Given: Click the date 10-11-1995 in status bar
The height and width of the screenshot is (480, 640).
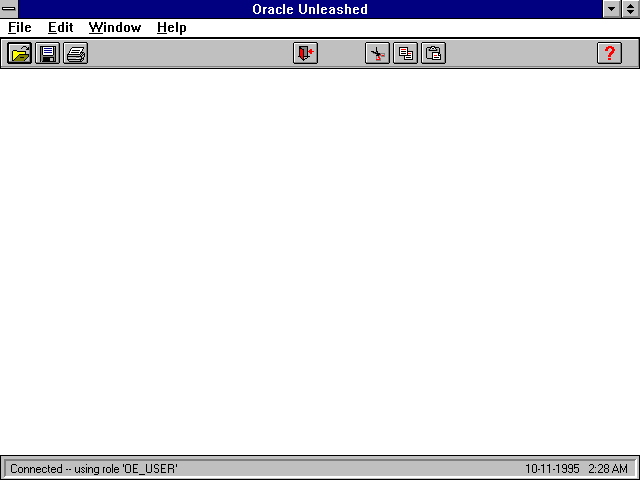Looking at the screenshot, I should (553, 469).
